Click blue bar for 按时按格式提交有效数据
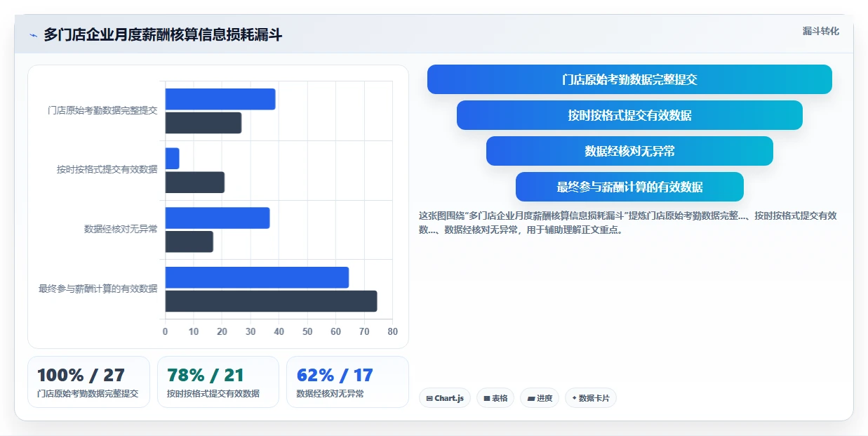The height and width of the screenshot is (436, 868). point(172,159)
